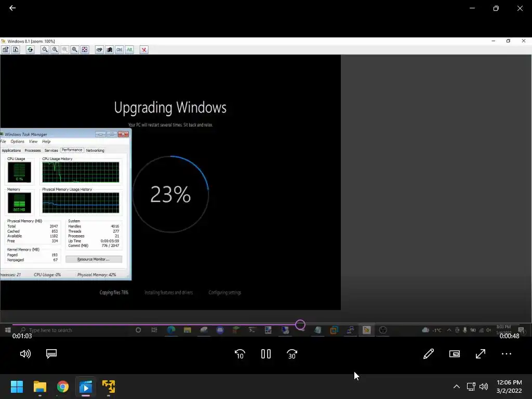Viewport: 532px width, 399px height.
Task: Skip forward 30 seconds
Action: point(292,354)
